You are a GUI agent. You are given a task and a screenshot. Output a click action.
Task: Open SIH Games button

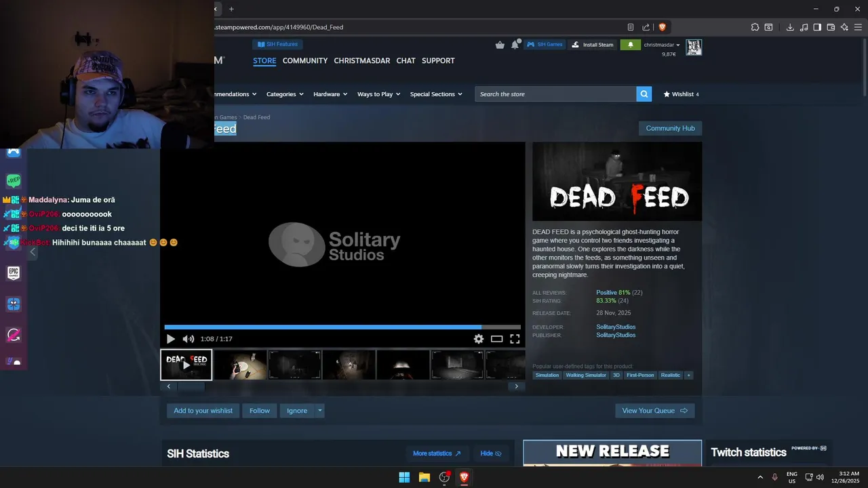tap(545, 45)
